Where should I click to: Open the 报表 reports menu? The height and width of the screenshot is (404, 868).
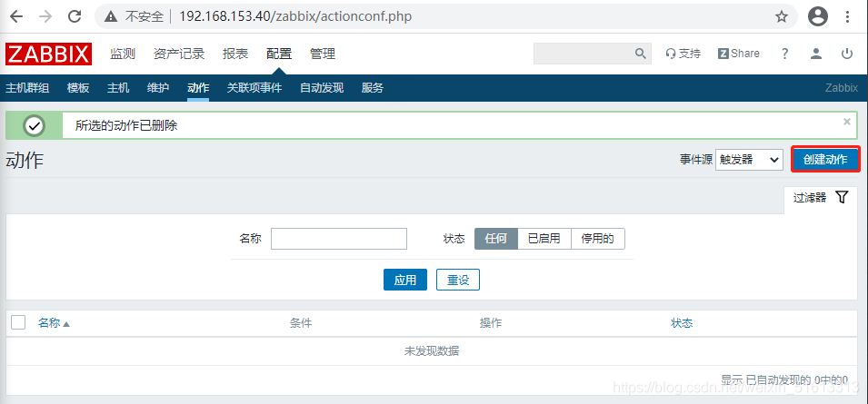235,54
